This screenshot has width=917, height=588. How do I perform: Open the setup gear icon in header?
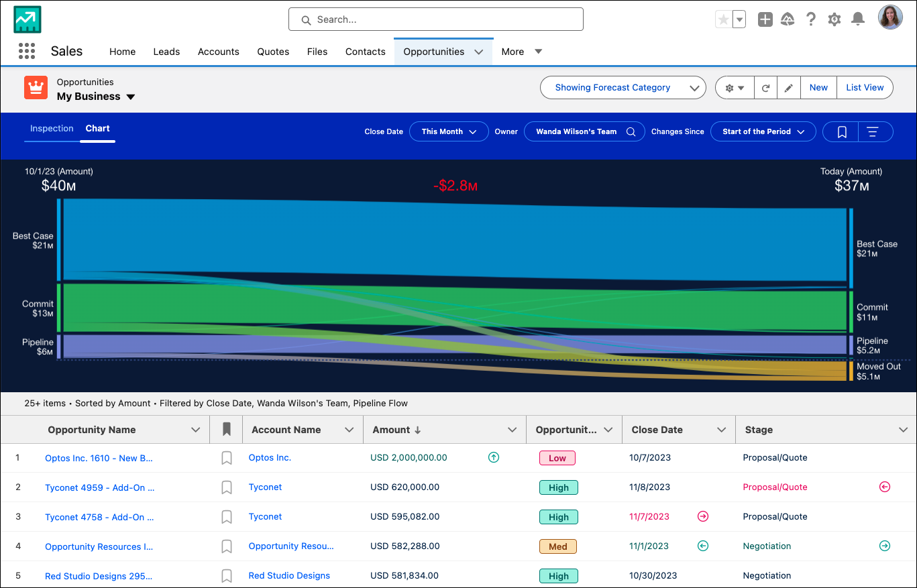834,19
